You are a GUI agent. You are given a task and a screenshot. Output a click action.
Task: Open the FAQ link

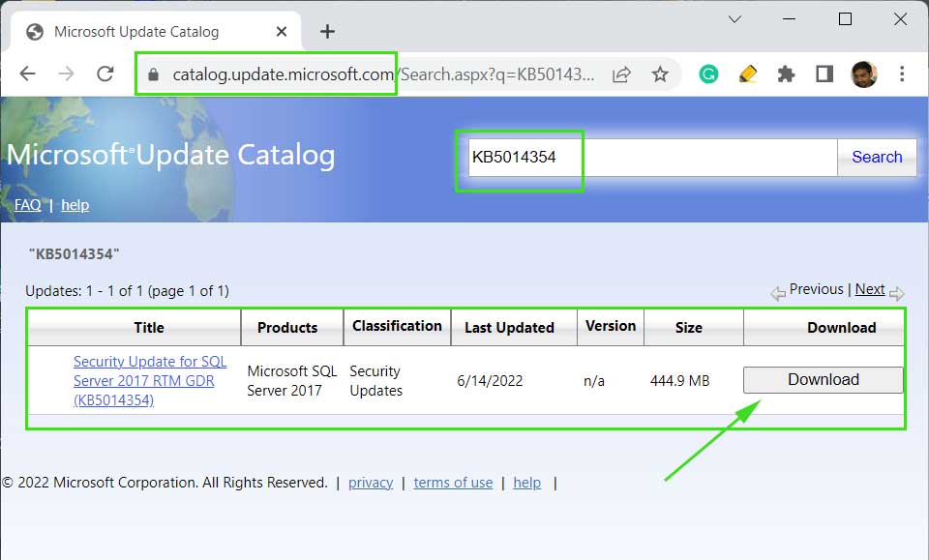pyautogui.click(x=27, y=205)
